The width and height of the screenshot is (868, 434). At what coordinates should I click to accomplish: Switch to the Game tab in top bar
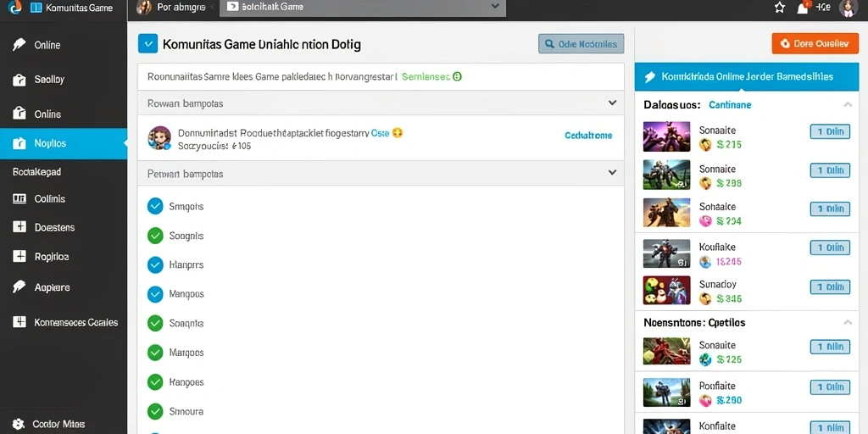[x=363, y=8]
